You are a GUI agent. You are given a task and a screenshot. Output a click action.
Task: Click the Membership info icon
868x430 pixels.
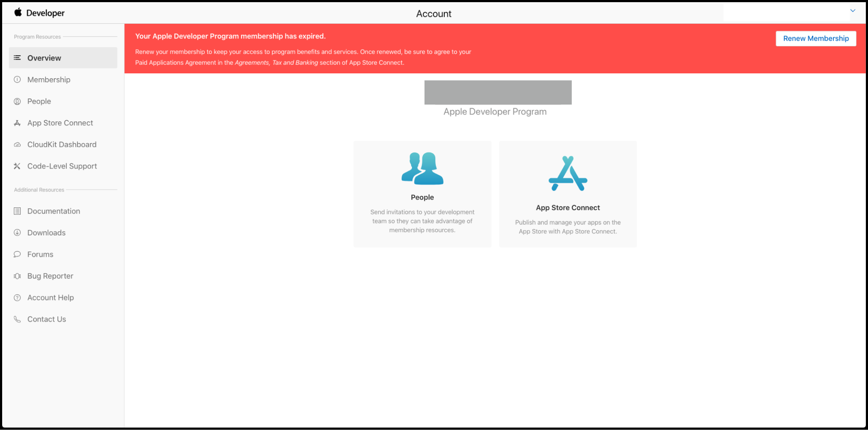click(17, 80)
